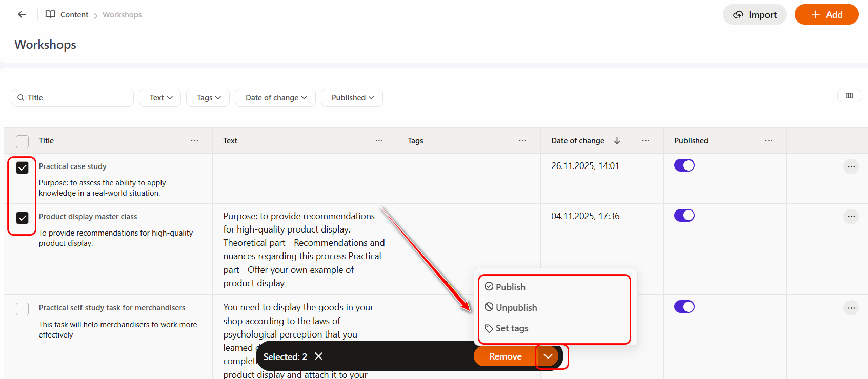Open row actions for Practical case study
Image resolution: width=868 pixels, height=379 pixels.
(x=851, y=166)
